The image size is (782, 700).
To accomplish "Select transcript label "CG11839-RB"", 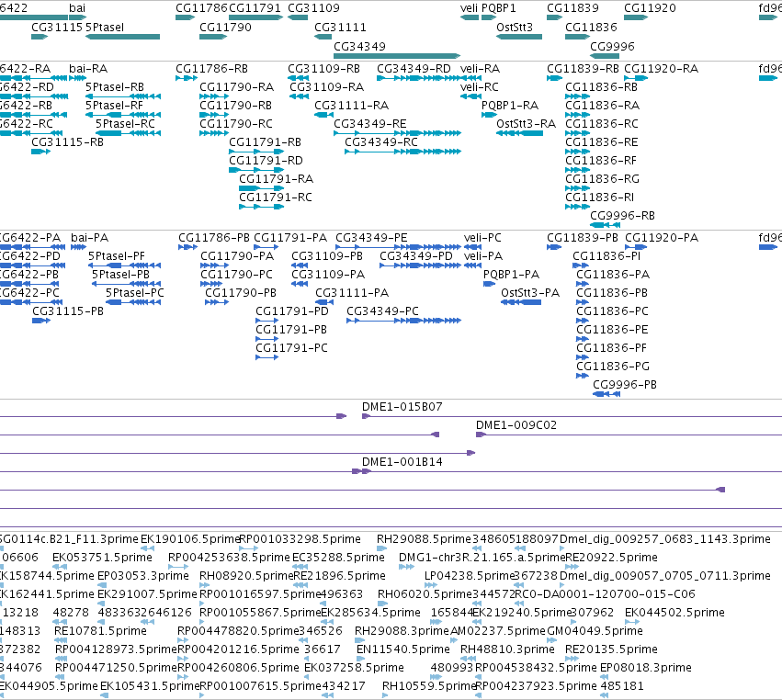I will click(583, 69).
